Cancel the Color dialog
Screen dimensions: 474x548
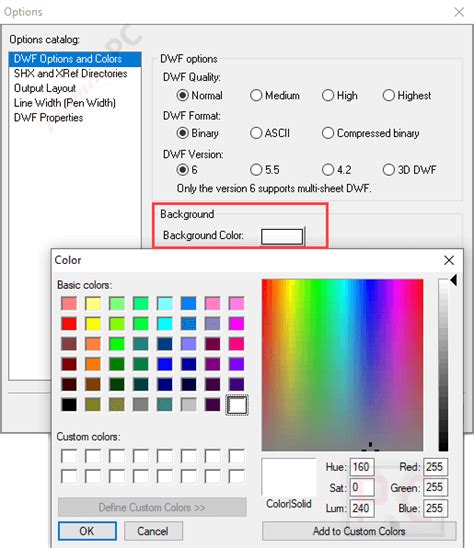153,531
